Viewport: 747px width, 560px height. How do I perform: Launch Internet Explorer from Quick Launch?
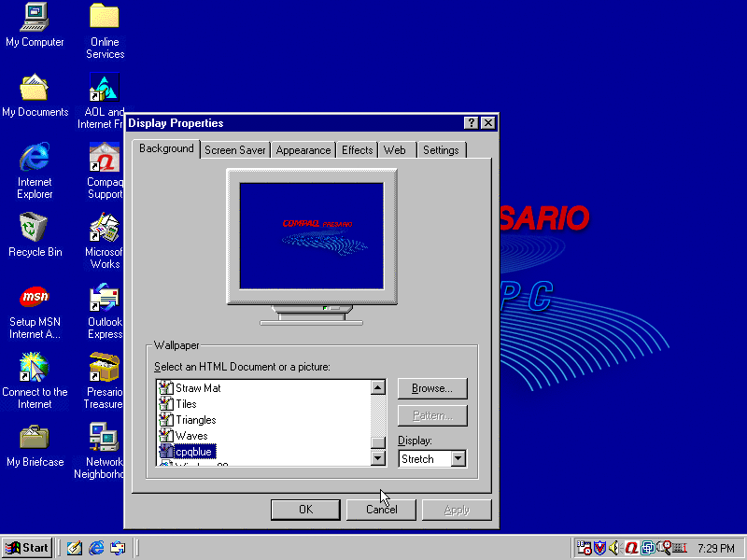96,548
